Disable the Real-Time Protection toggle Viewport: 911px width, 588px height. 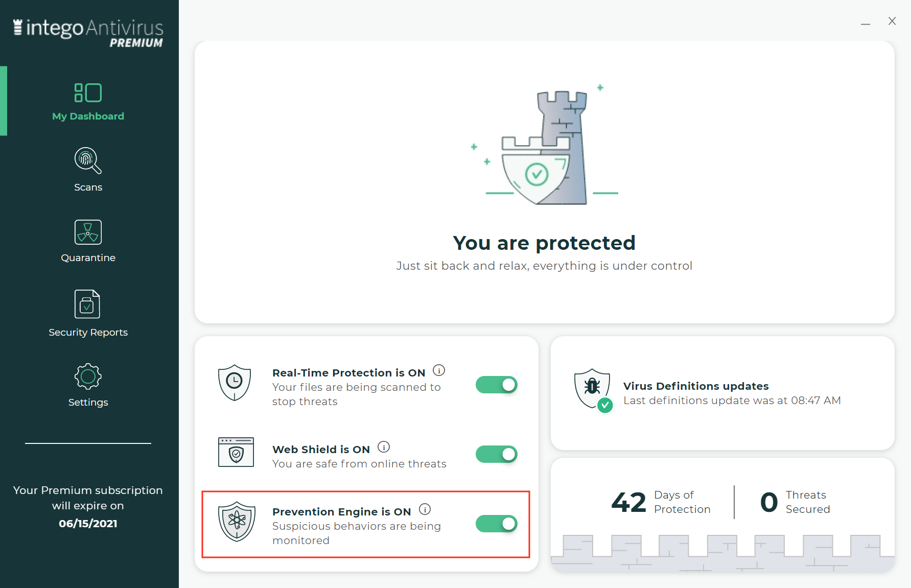496,385
